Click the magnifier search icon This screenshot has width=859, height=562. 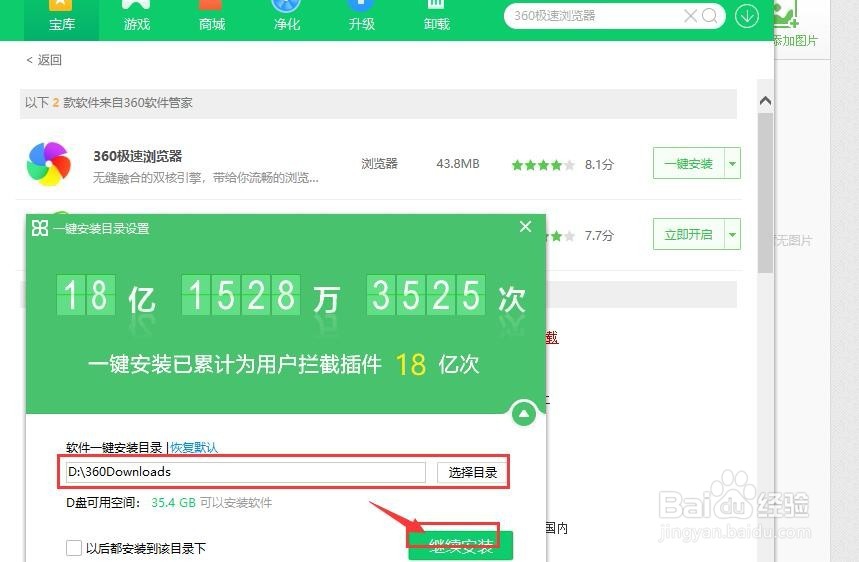tap(709, 16)
